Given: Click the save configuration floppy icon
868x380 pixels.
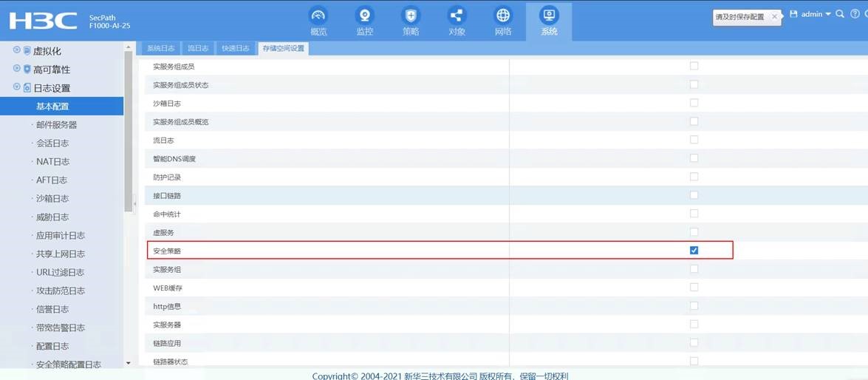Looking at the screenshot, I should [x=793, y=14].
